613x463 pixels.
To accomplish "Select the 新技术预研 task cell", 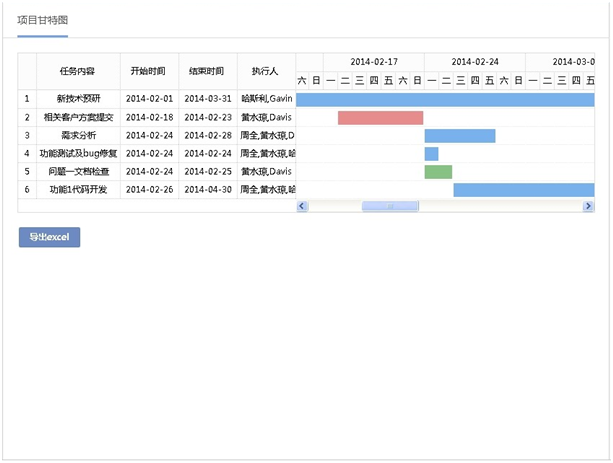I will point(78,99).
